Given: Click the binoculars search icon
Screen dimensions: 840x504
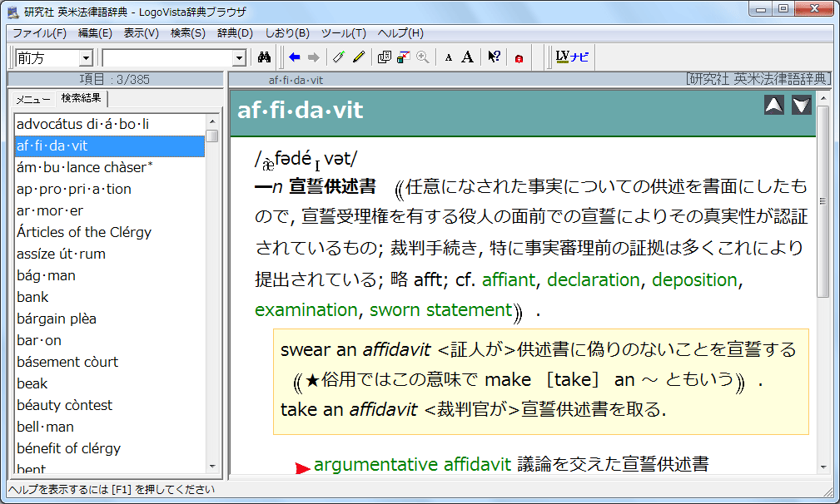Looking at the screenshot, I should tap(266, 57).
